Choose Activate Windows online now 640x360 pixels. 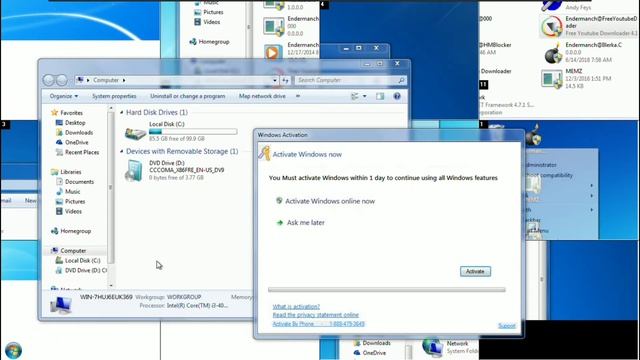coord(330,201)
